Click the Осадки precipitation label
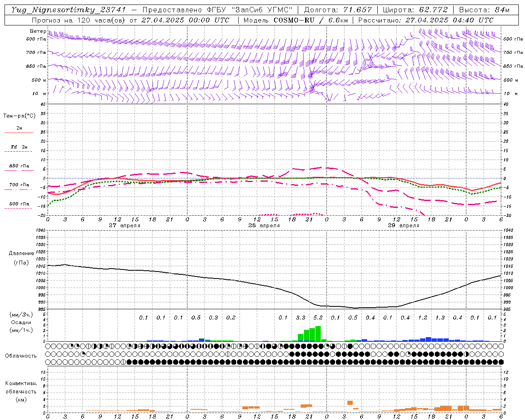The height and width of the screenshot is (420, 525). [x=21, y=322]
